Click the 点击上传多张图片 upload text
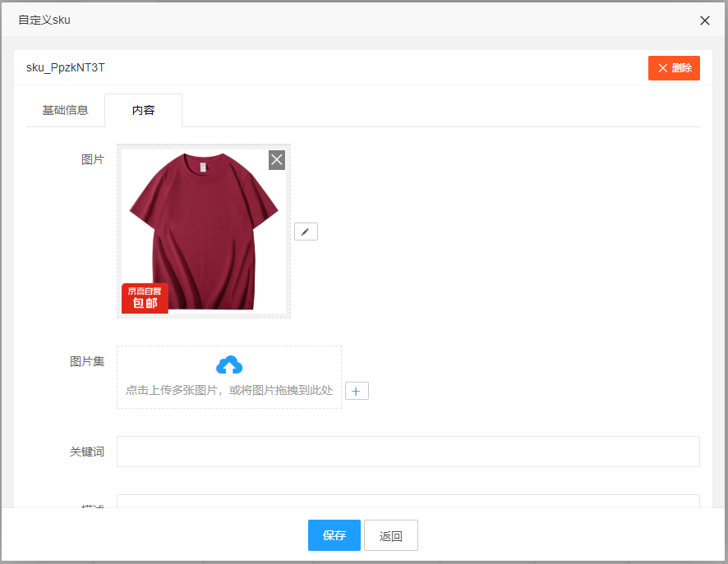The height and width of the screenshot is (564, 728). [x=229, y=391]
